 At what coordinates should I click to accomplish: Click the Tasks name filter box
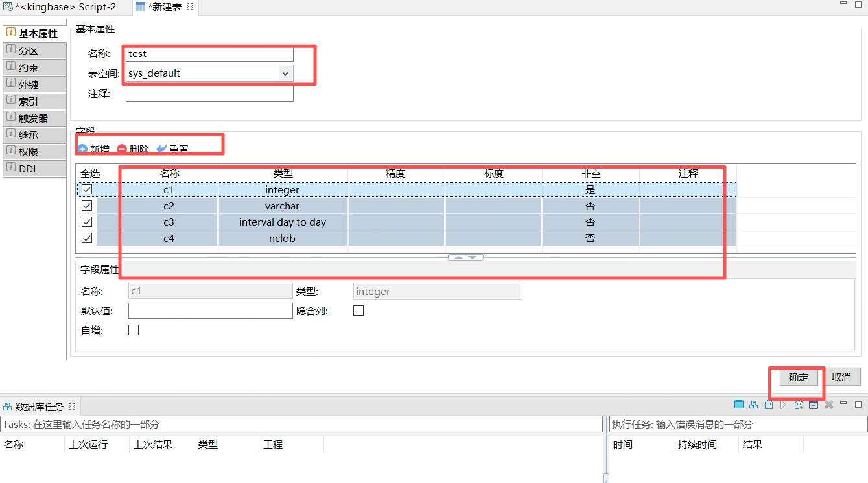(301, 424)
